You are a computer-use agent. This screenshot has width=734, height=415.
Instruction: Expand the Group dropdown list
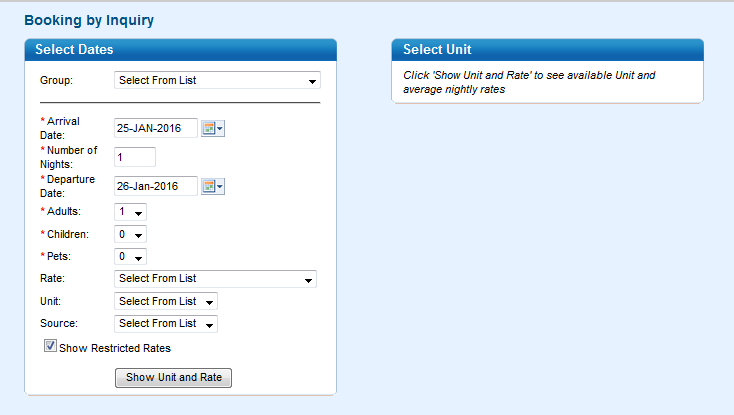(217, 80)
